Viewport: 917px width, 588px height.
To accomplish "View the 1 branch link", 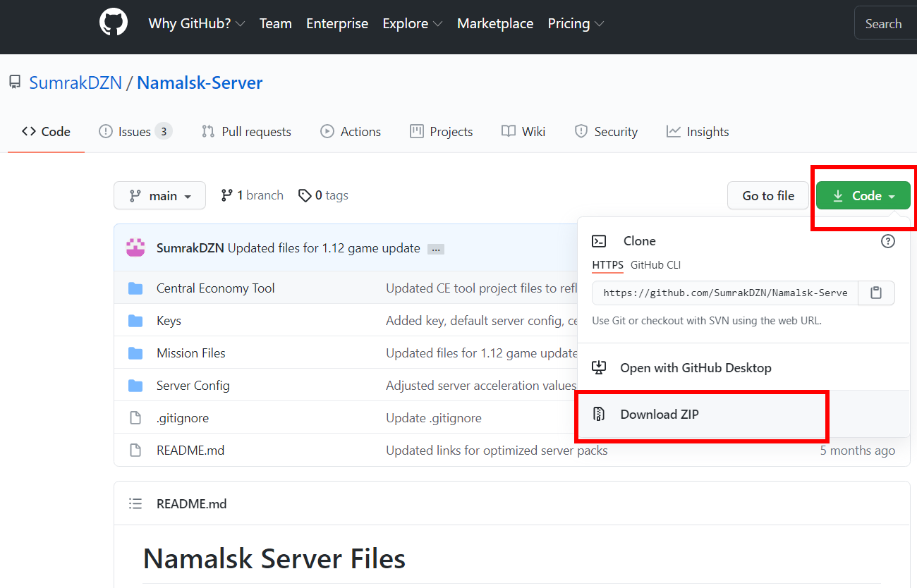I will tap(252, 195).
